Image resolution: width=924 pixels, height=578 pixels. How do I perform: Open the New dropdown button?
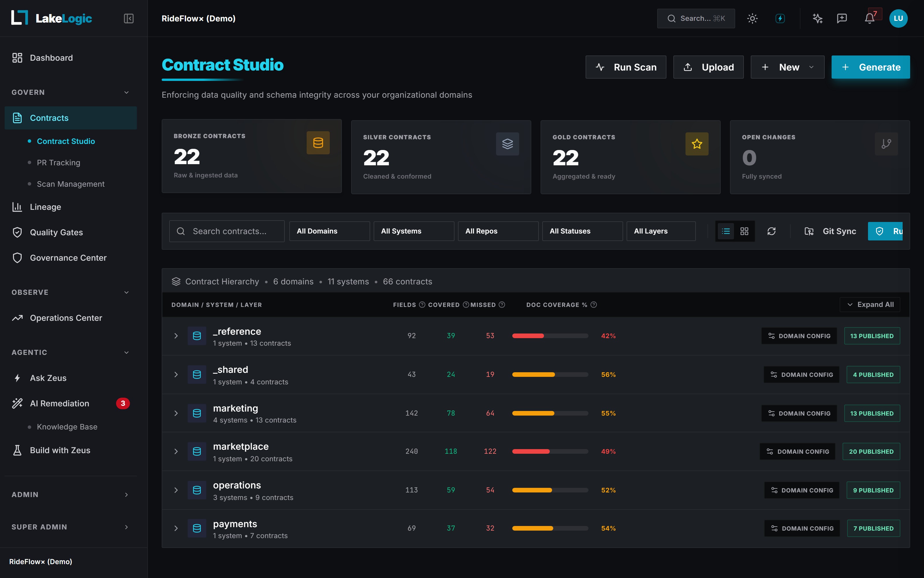pyautogui.click(x=787, y=67)
